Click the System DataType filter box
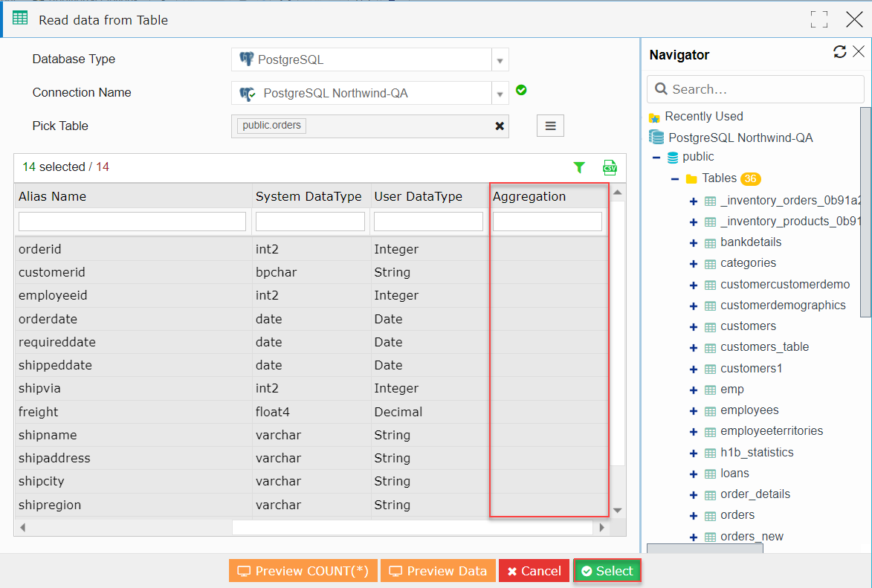The height and width of the screenshot is (588, 872). [x=310, y=222]
